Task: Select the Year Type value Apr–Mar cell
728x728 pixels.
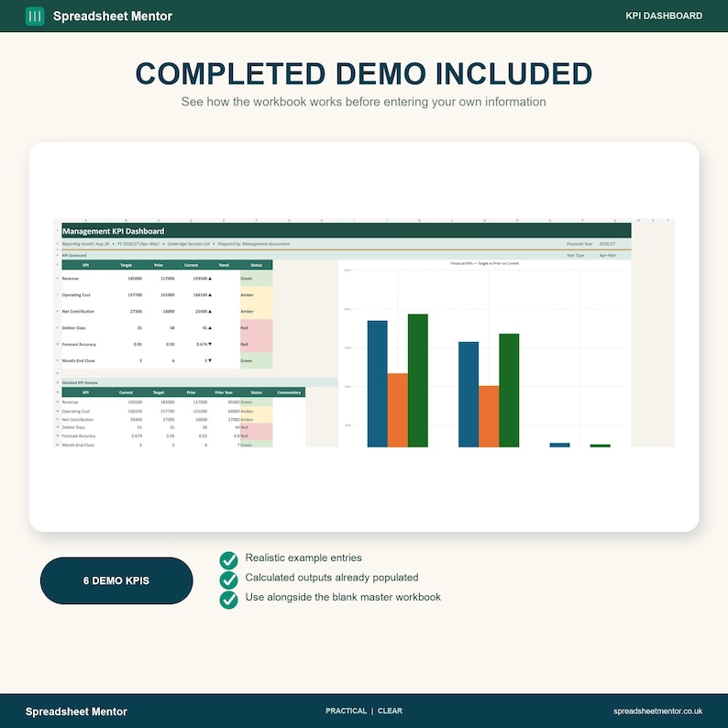Action: (x=607, y=256)
